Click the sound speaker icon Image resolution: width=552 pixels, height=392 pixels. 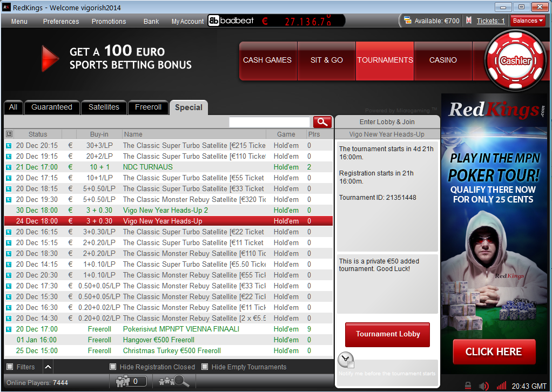pos(484,386)
